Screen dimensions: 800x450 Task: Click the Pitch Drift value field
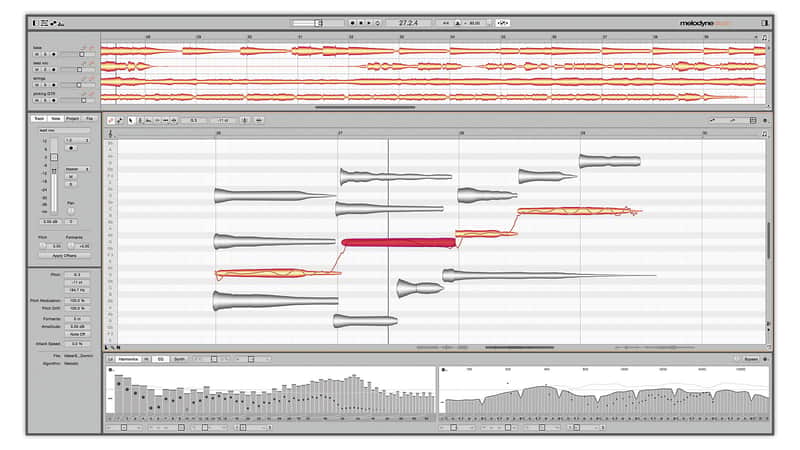77,308
